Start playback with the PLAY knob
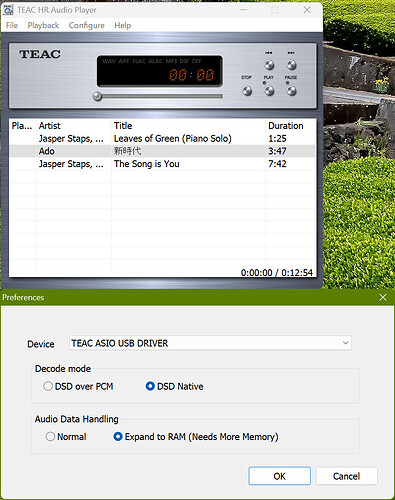 tap(269, 90)
